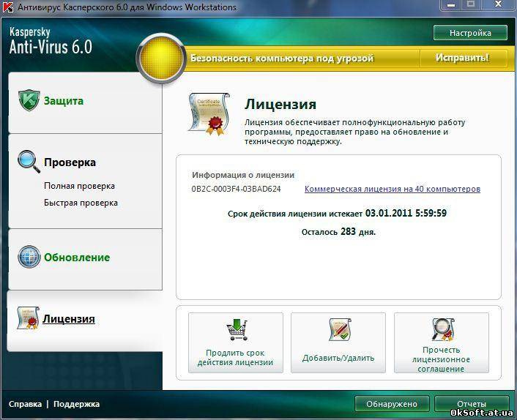Click the Отчеты reports button
Image resolution: width=517 pixels, height=420 pixels.
(x=472, y=404)
